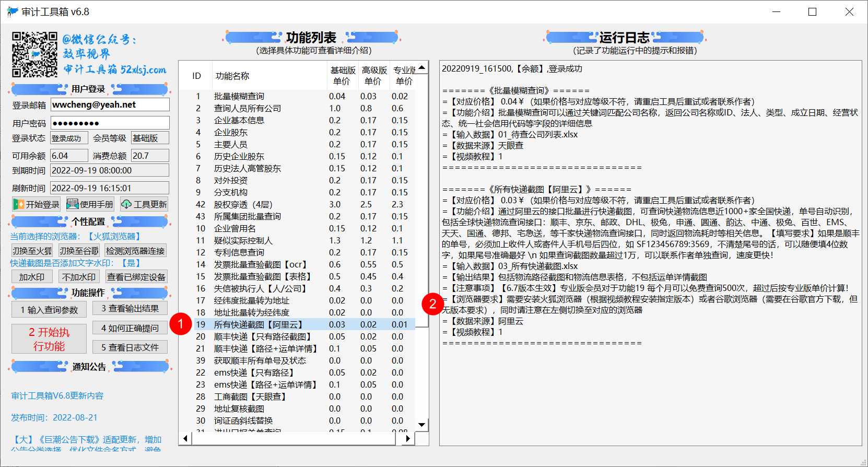Click 2 开始执行功能 button
The width and height of the screenshot is (868, 467).
pos(49,339)
